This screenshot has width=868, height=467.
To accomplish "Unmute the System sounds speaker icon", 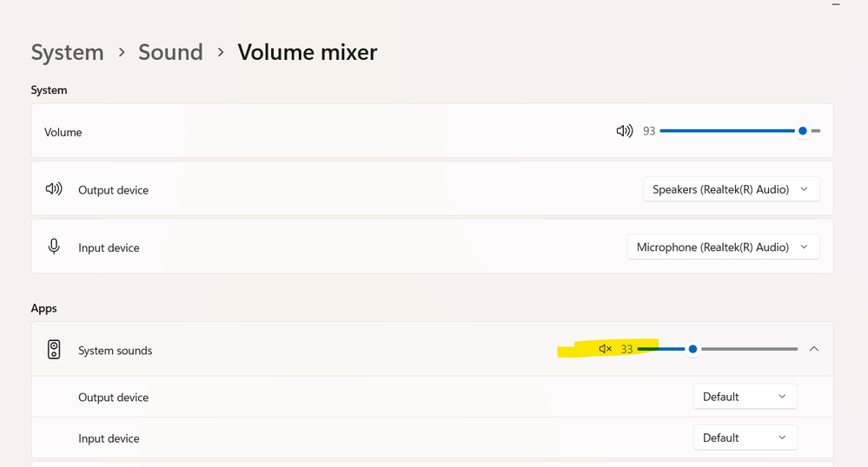I will tap(606, 349).
